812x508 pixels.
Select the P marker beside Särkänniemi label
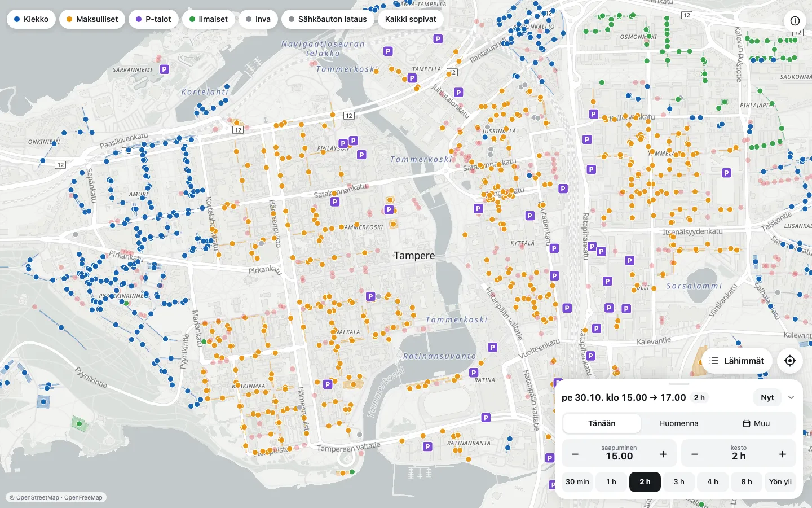tap(165, 69)
